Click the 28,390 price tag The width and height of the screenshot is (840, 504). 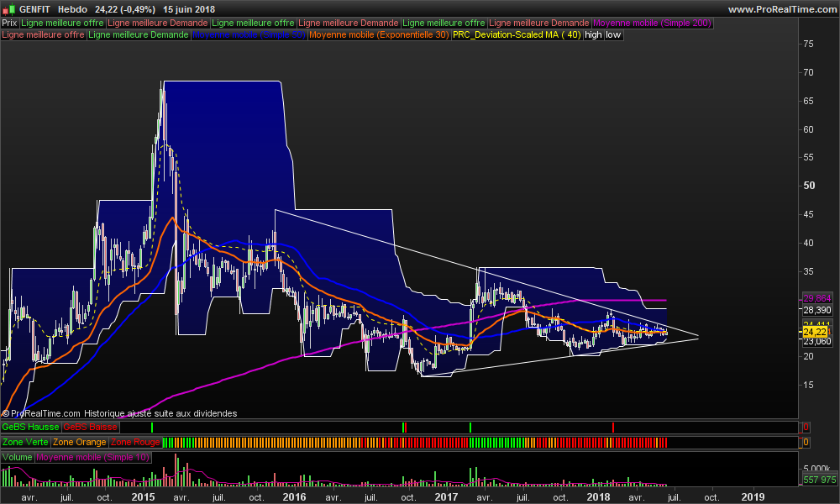point(817,310)
